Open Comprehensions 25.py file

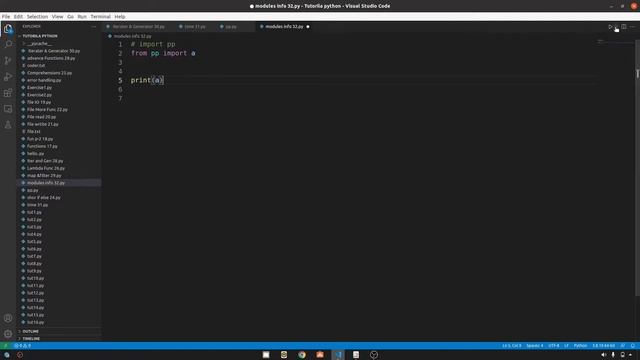49,73
